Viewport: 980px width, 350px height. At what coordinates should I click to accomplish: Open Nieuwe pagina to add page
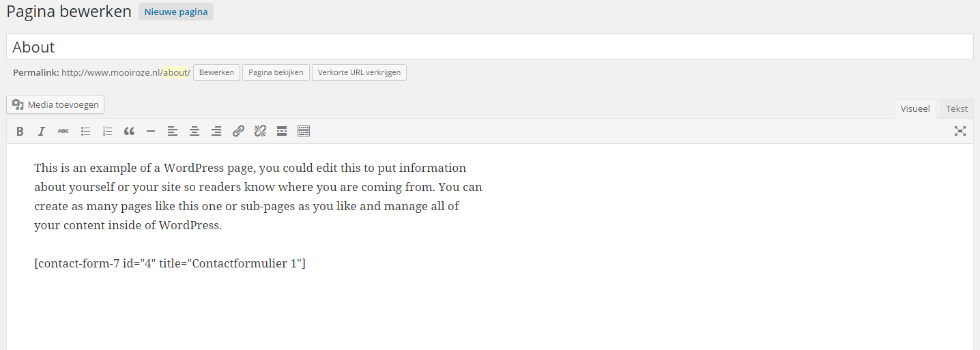(x=176, y=12)
